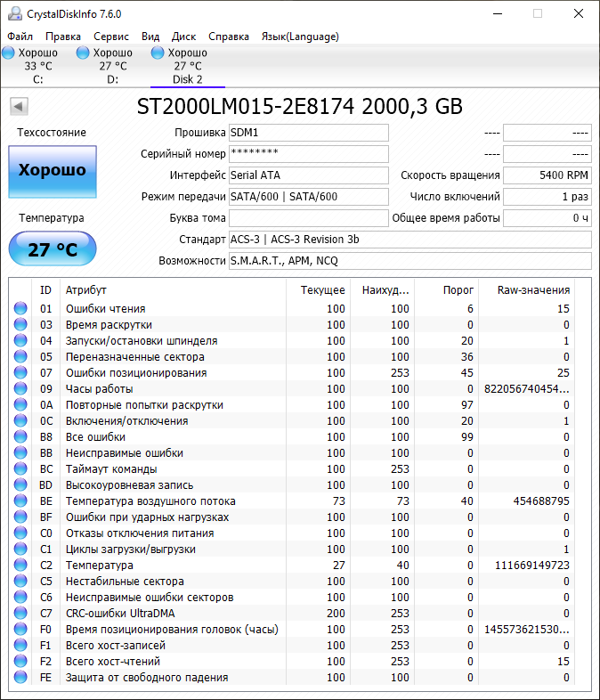Open the Сервис menu
600x700 pixels.
tap(111, 37)
